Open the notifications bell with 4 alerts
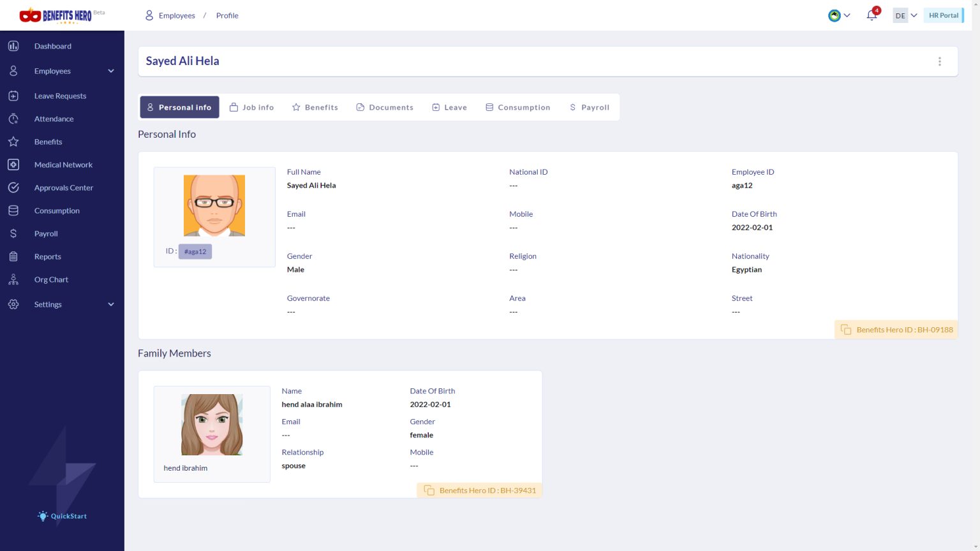Screen dimensions: 980x551 [872, 15]
